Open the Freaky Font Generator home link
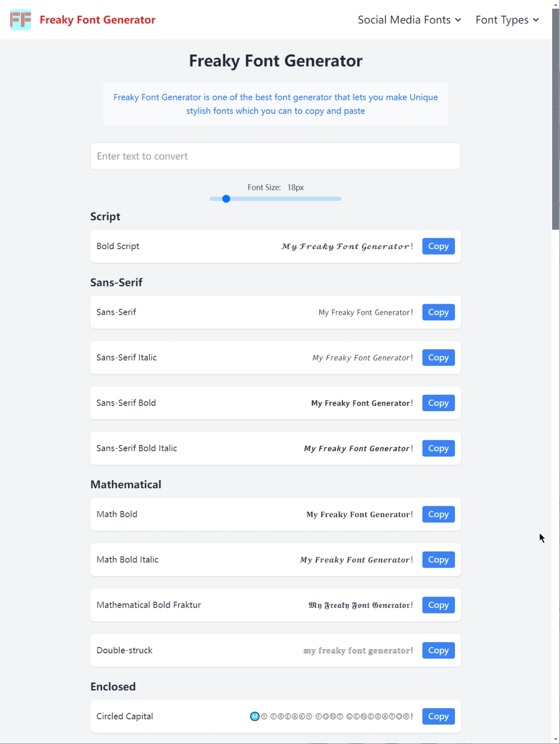 point(97,20)
